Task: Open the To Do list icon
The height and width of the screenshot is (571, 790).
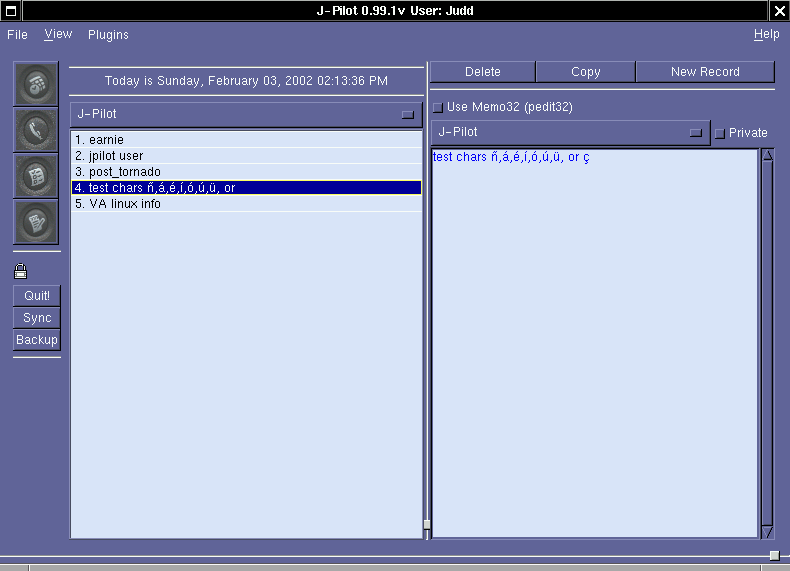Action: [36, 176]
